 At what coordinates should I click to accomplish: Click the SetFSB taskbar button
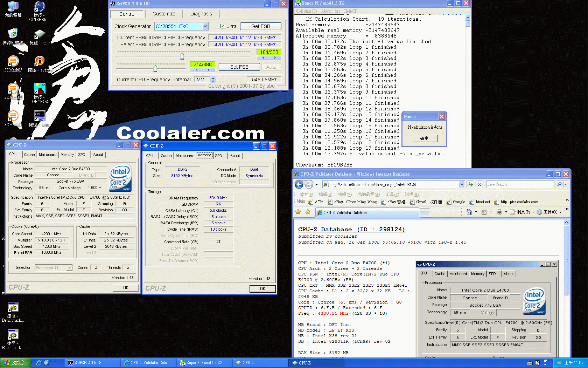click(x=92, y=363)
